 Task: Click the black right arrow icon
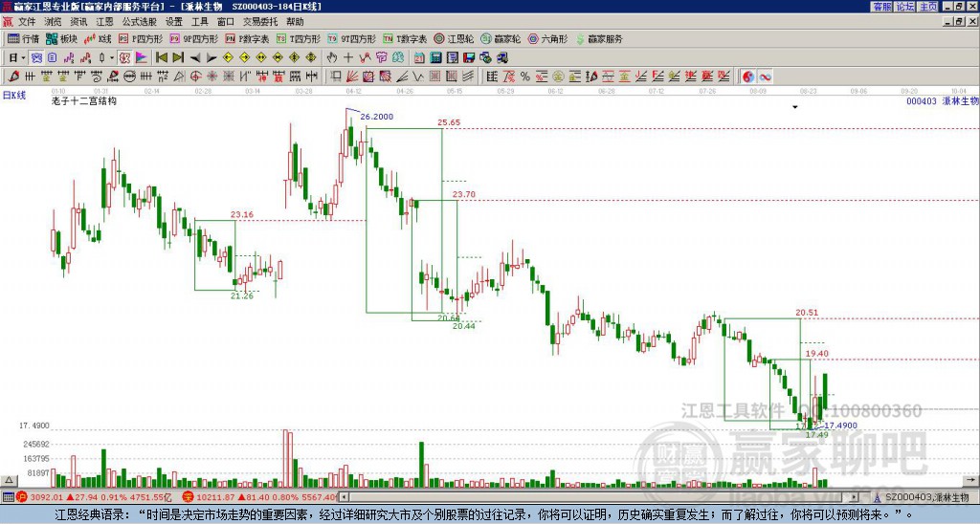[x=212, y=58]
